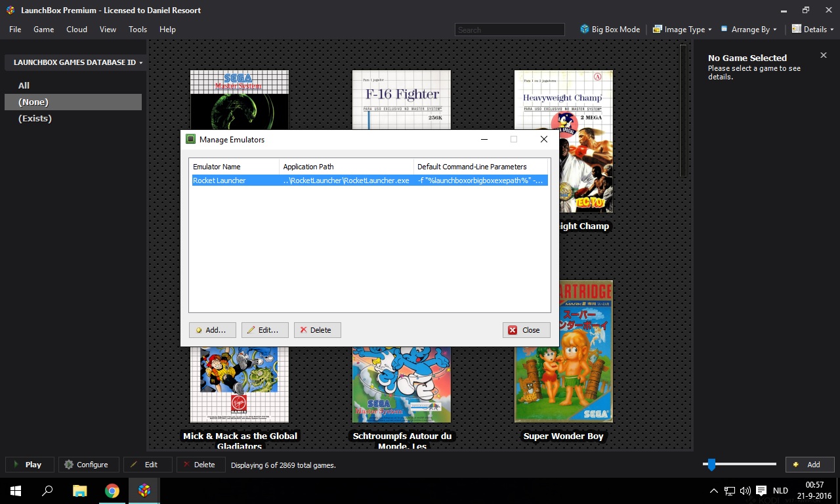Expand the Details dropdown
The image size is (840, 504).
coord(813,30)
